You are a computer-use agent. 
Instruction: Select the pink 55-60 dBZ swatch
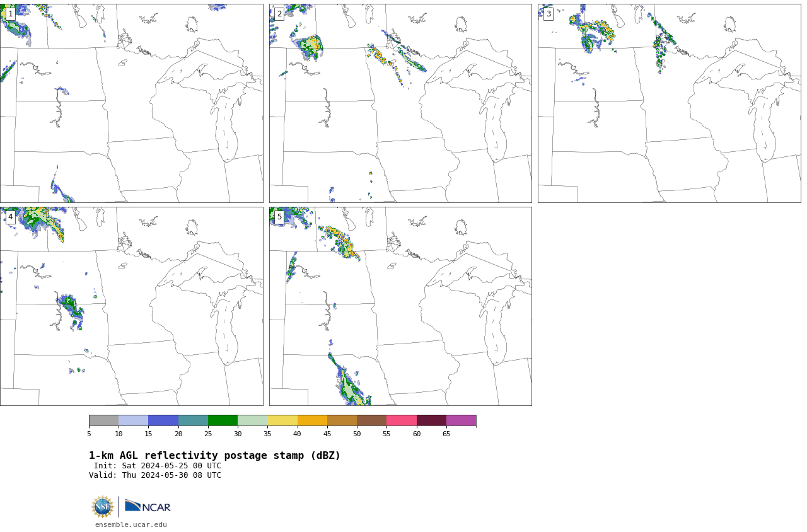[402, 420]
